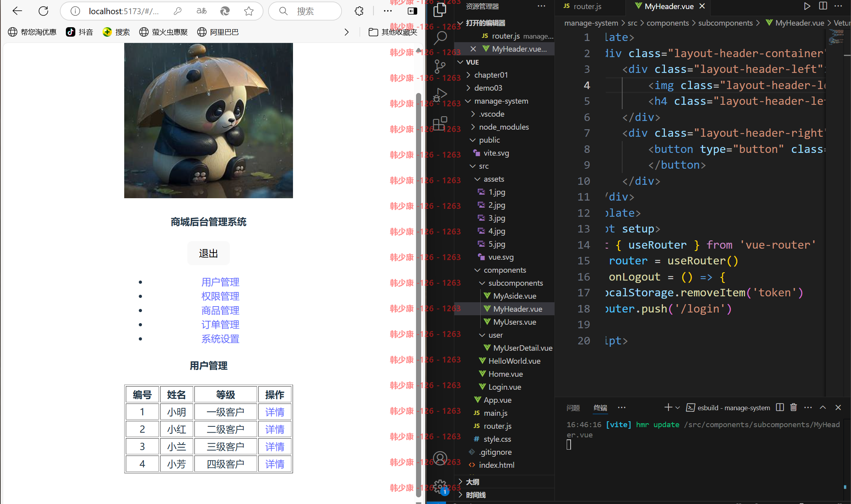851x504 pixels.
Task: Split the terminal panel
Action: click(x=780, y=407)
